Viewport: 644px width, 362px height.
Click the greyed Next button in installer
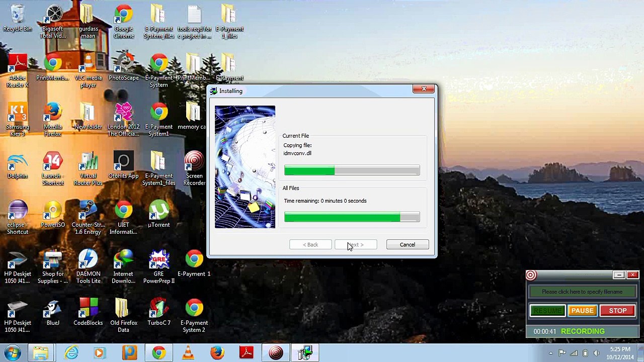pyautogui.click(x=356, y=245)
